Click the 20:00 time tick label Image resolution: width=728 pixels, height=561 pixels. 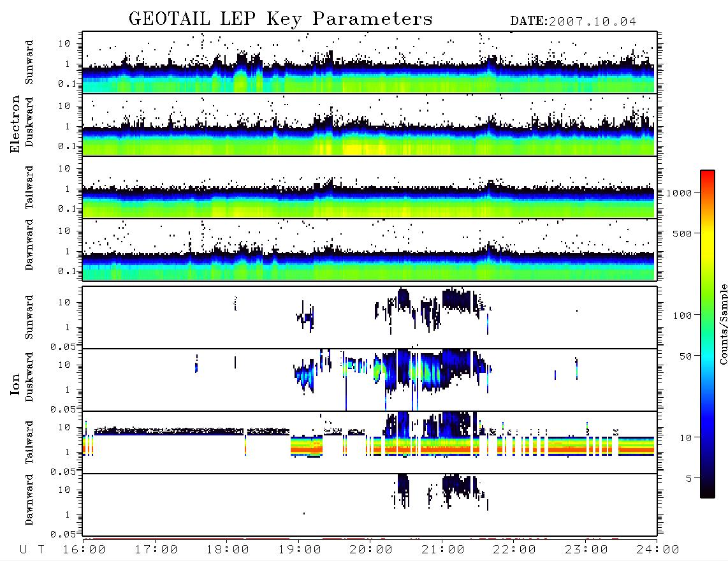point(371,550)
